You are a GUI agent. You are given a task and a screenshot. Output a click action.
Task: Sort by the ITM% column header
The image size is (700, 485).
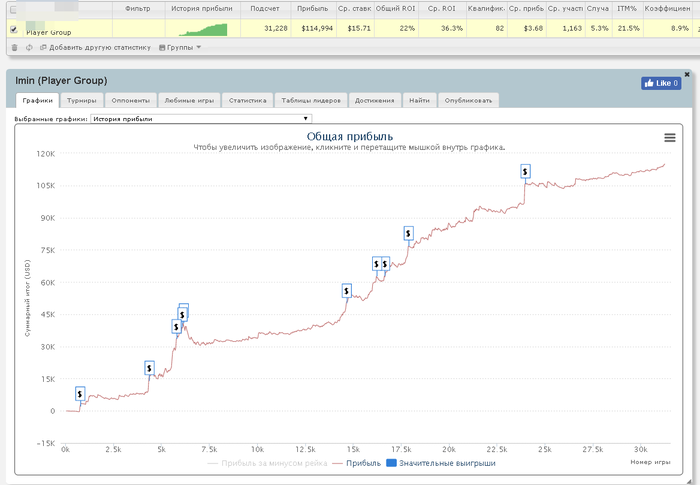pos(627,8)
